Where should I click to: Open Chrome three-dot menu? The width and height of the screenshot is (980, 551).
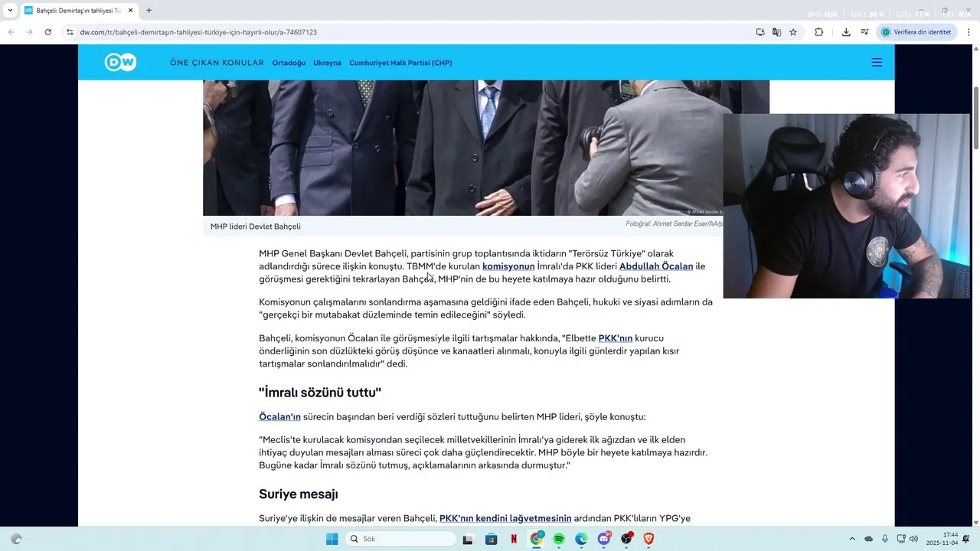click(x=969, y=32)
